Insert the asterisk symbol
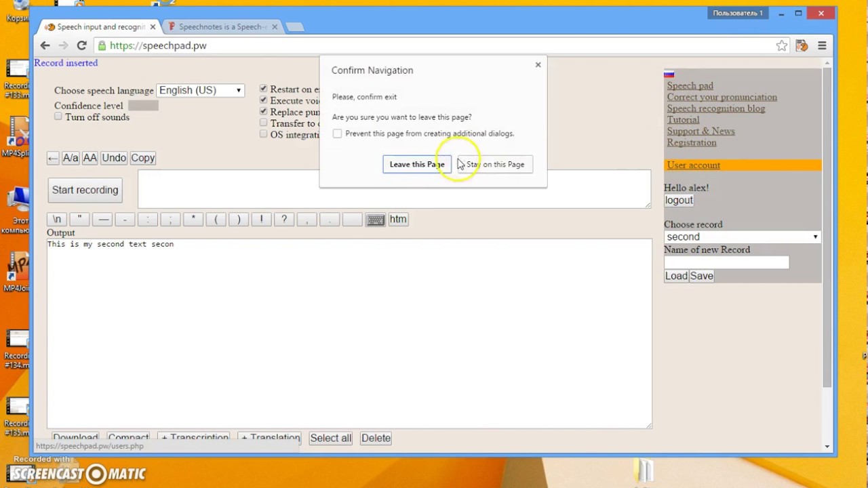Screen dimensions: 868x488 193,220
